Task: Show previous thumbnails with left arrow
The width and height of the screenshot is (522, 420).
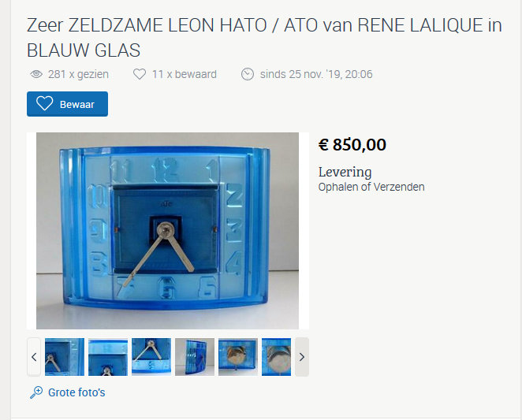Action: tap(34, 357)
